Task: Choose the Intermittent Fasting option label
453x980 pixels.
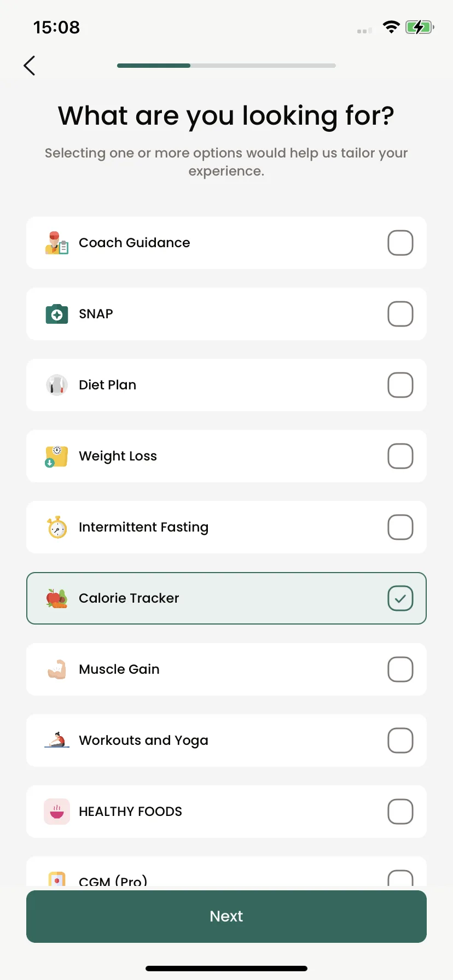Action: [143, 527]
